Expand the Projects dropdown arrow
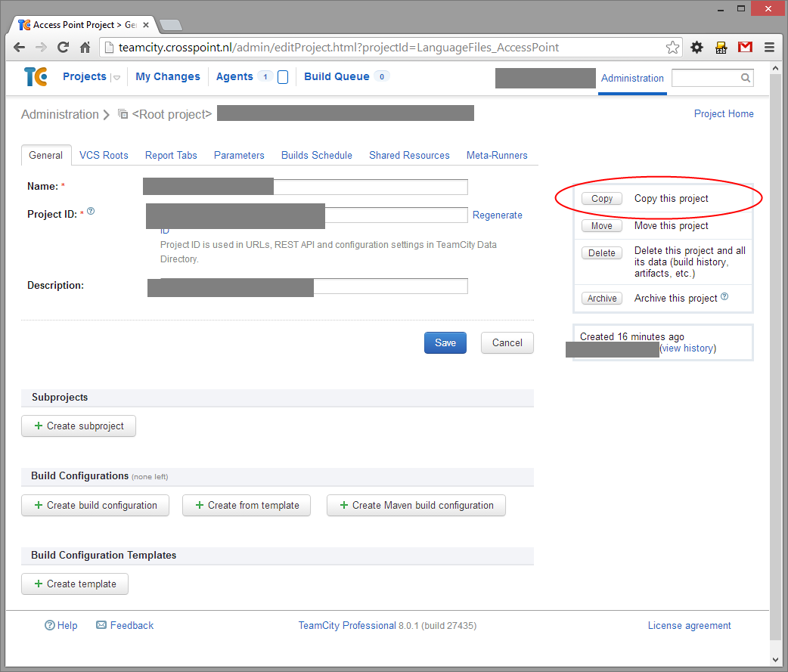 coord(116,77)
